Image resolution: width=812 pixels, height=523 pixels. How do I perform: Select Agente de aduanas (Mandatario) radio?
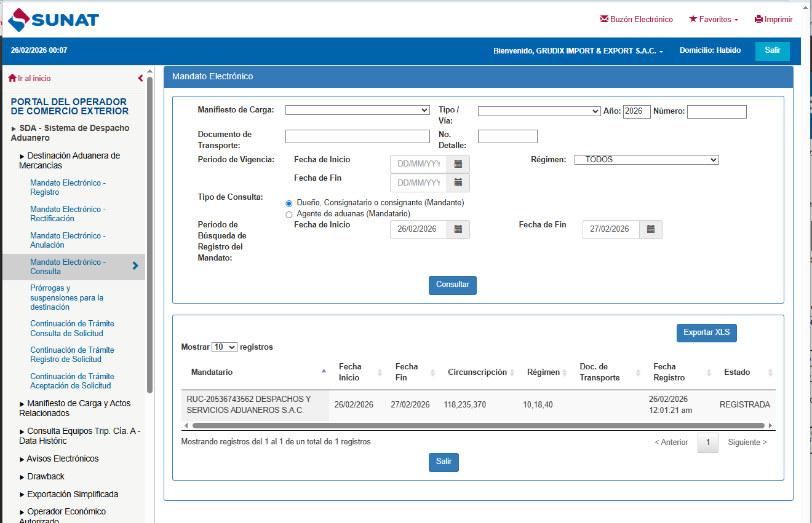click(289, 214)
